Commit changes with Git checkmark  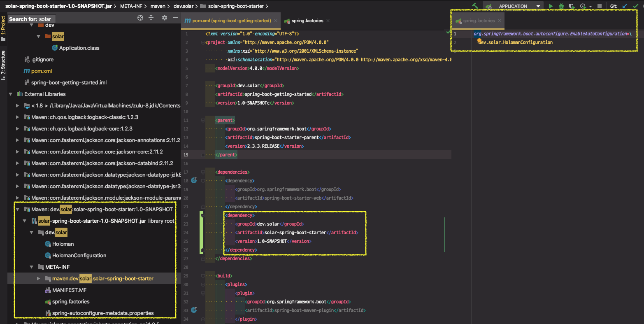(636, 6)
